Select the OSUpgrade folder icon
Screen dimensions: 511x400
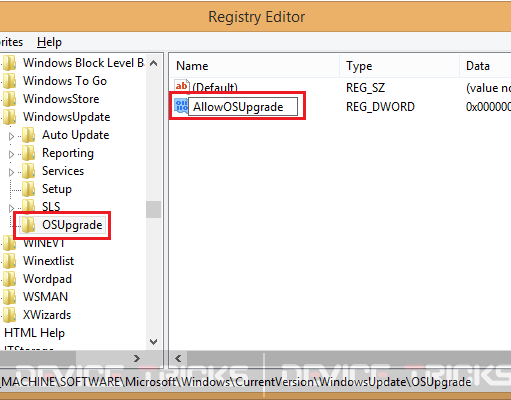click(x=28, y=225)
